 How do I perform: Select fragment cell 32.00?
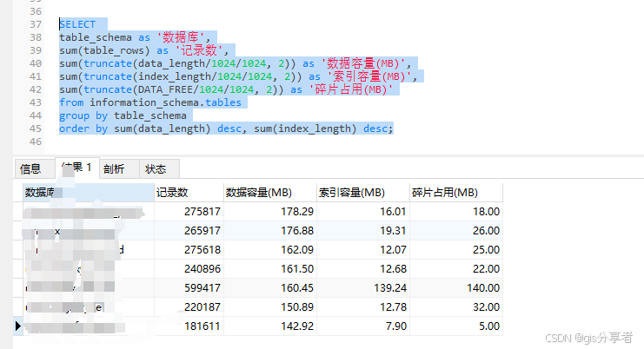456,306
